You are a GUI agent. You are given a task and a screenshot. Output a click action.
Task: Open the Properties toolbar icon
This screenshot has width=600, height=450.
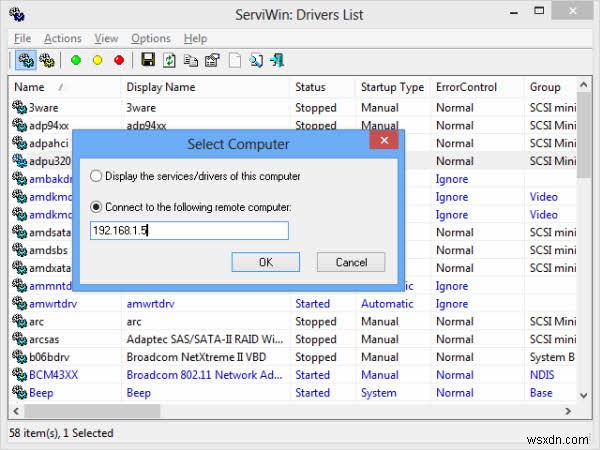212,60
